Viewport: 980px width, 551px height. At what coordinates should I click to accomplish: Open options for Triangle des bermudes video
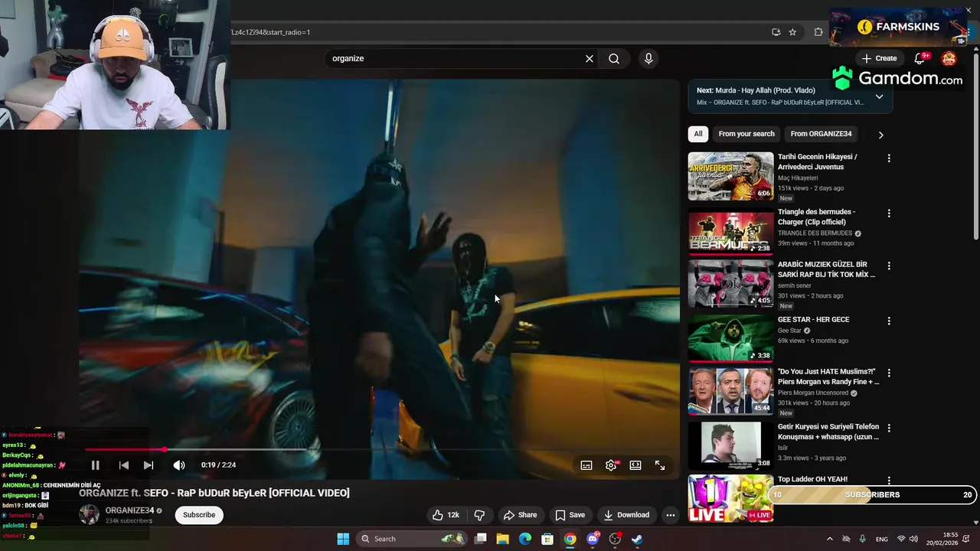889,214
